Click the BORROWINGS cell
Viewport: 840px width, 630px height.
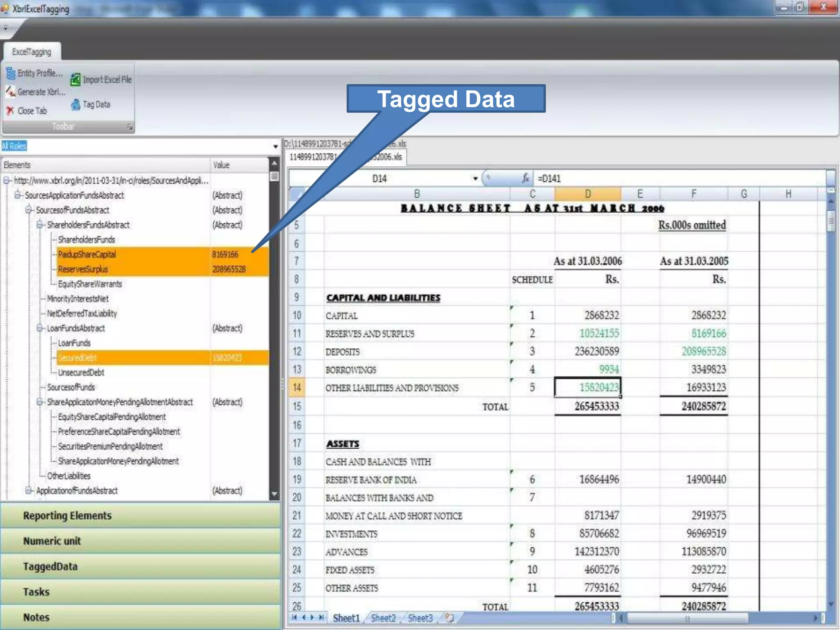pyautogui.click(x=417, y=370)
